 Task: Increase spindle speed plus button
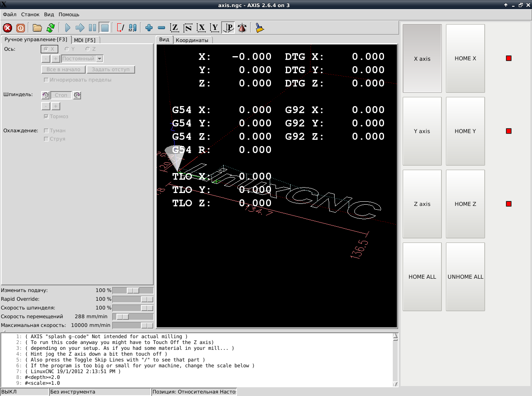pos(56,106)
